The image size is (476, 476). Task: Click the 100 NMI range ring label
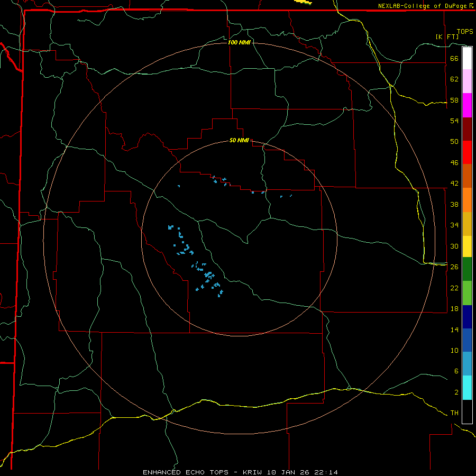(239, 42)
